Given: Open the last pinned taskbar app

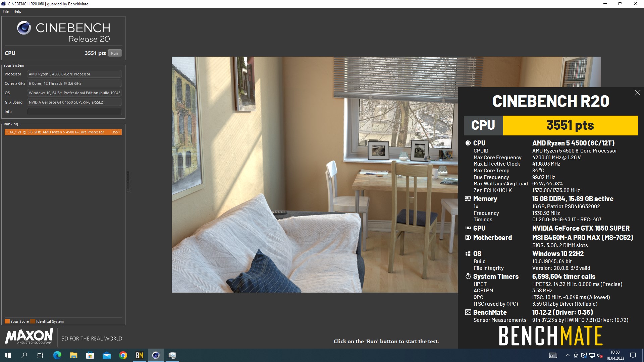Looking at the screenshot, I should pyautogui.click(x=172, y=355).
